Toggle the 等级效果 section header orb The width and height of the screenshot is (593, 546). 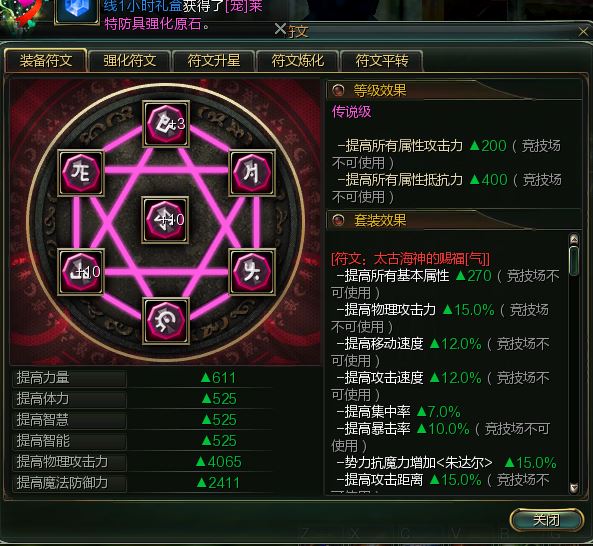pos(338,90)
